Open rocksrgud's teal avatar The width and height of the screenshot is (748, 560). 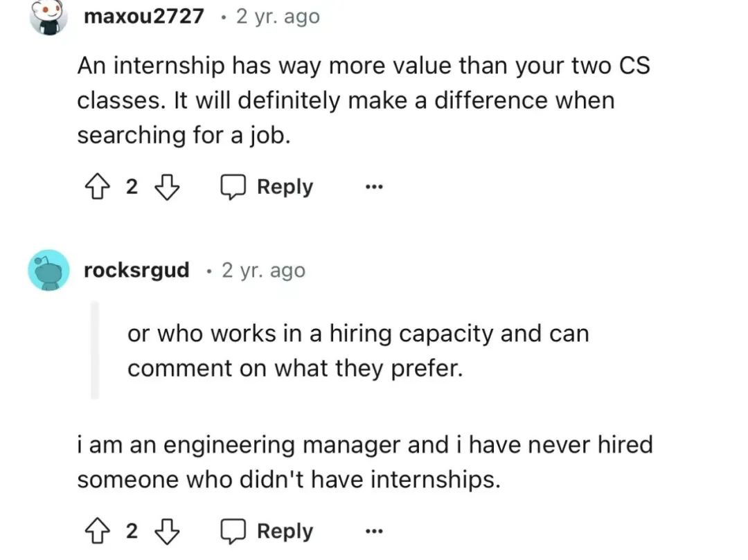coord(48,270)
